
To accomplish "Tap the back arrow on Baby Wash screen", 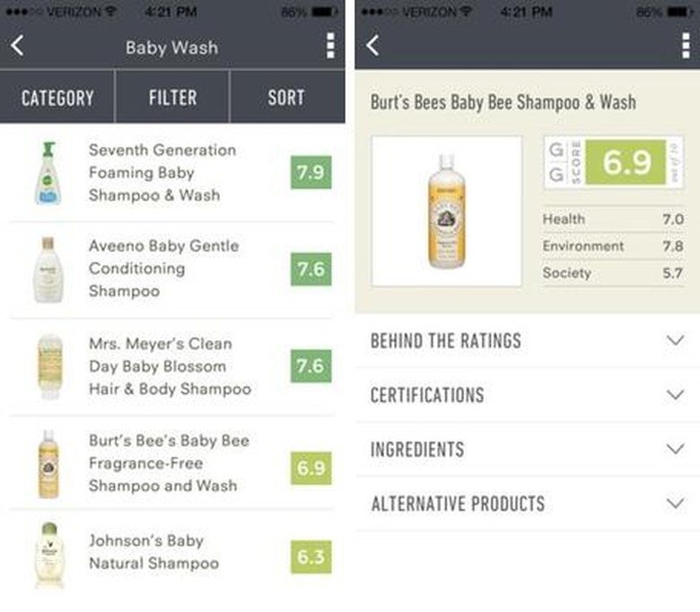I will pos(18,47).
